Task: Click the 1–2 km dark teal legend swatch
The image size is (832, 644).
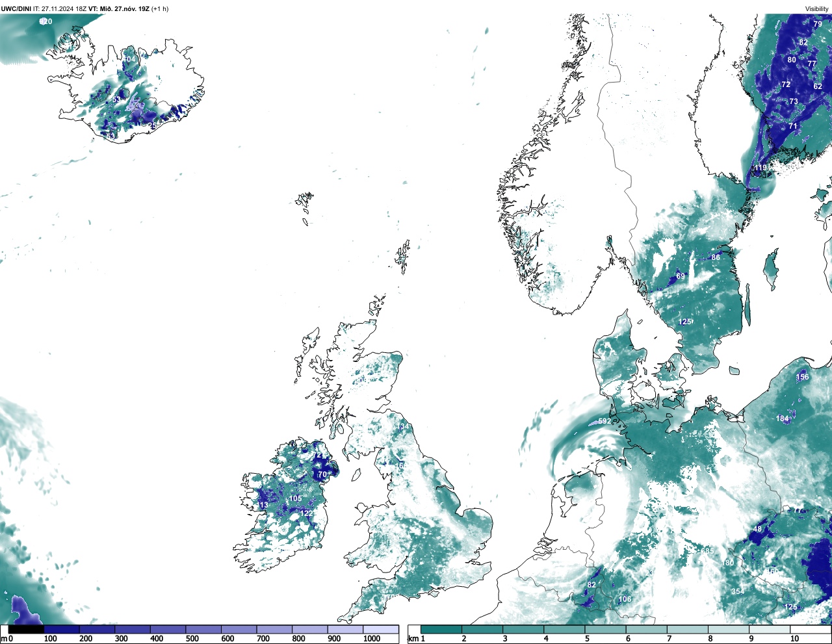Action: click(441, 630)
